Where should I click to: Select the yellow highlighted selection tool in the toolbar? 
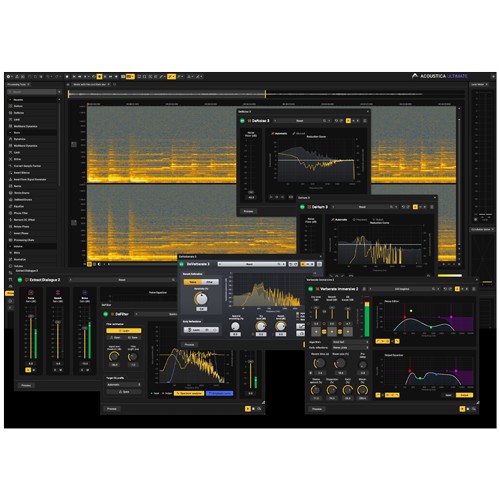171,77
